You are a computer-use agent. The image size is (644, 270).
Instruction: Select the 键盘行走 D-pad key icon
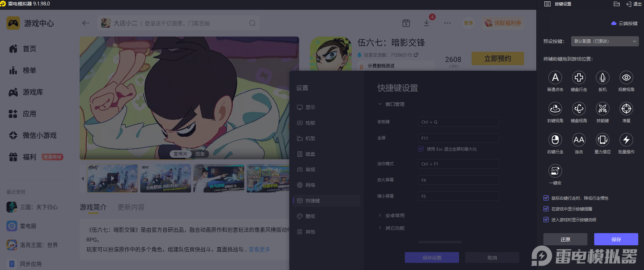(x=579, y=77)
